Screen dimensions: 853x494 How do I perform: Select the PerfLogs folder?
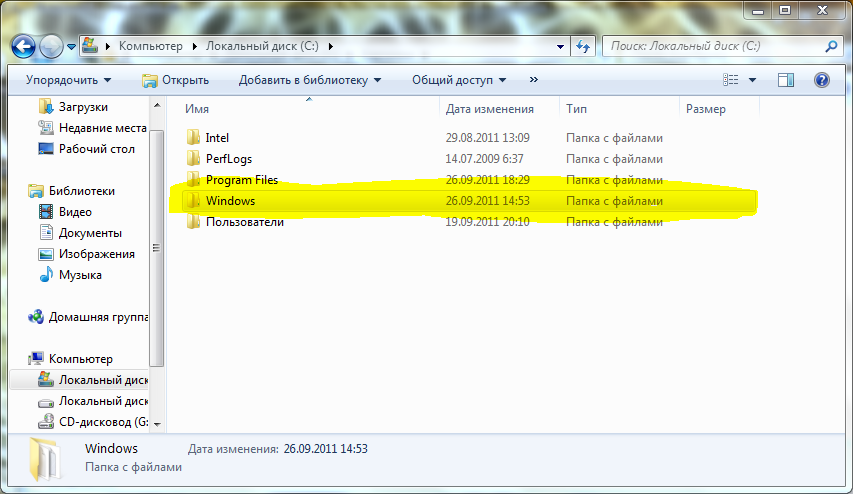(x=226, y=159)
